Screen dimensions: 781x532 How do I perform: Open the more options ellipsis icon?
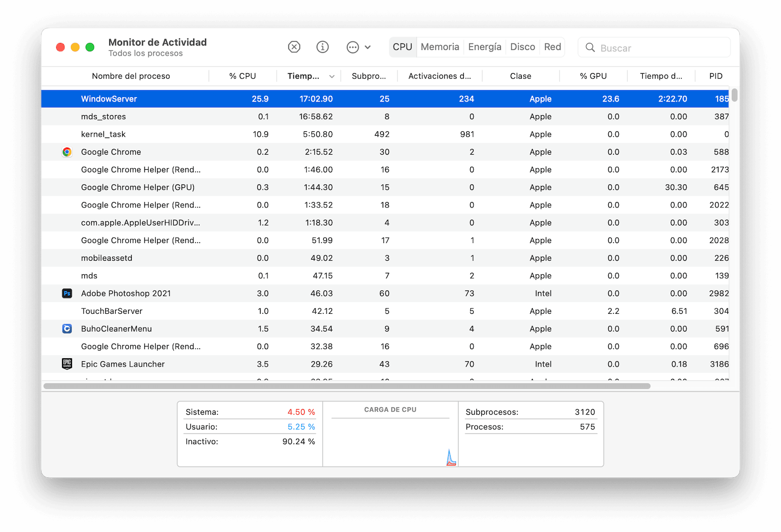coord(353,47)
